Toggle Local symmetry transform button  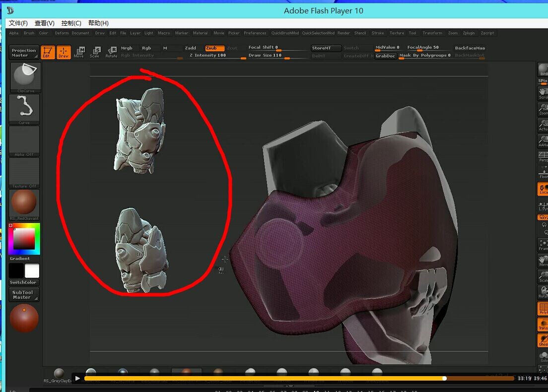point(543,189)
